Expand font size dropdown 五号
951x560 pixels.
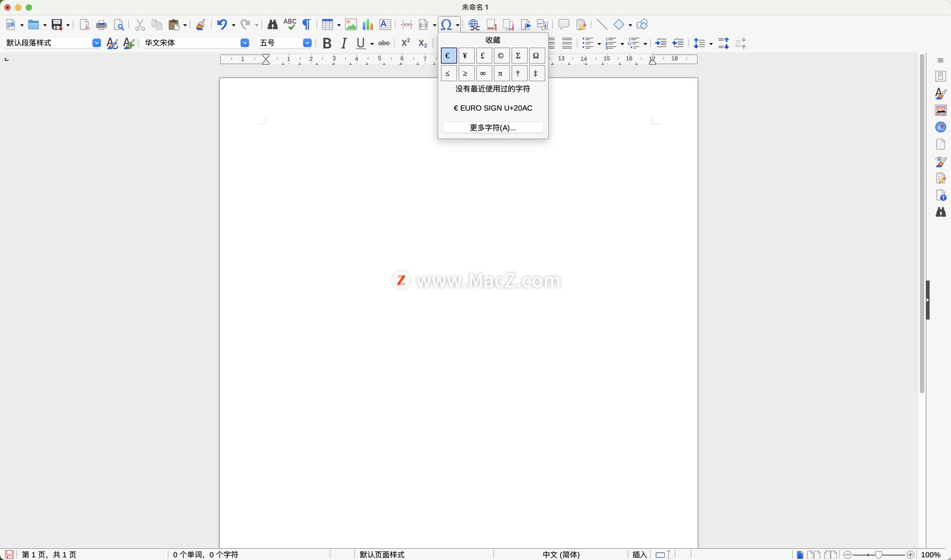pyautogui.click(x=307, y=43)
